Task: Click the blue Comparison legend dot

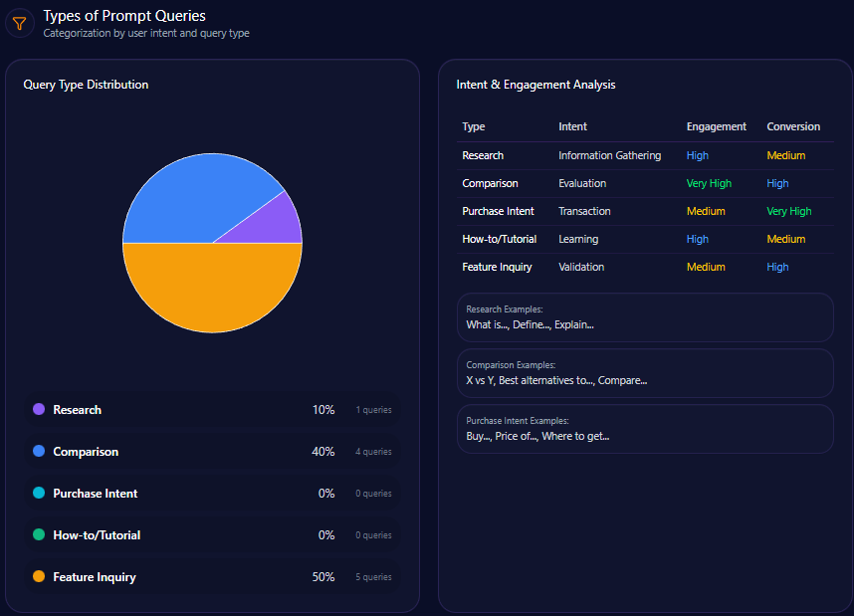Action: click(39, 452)
